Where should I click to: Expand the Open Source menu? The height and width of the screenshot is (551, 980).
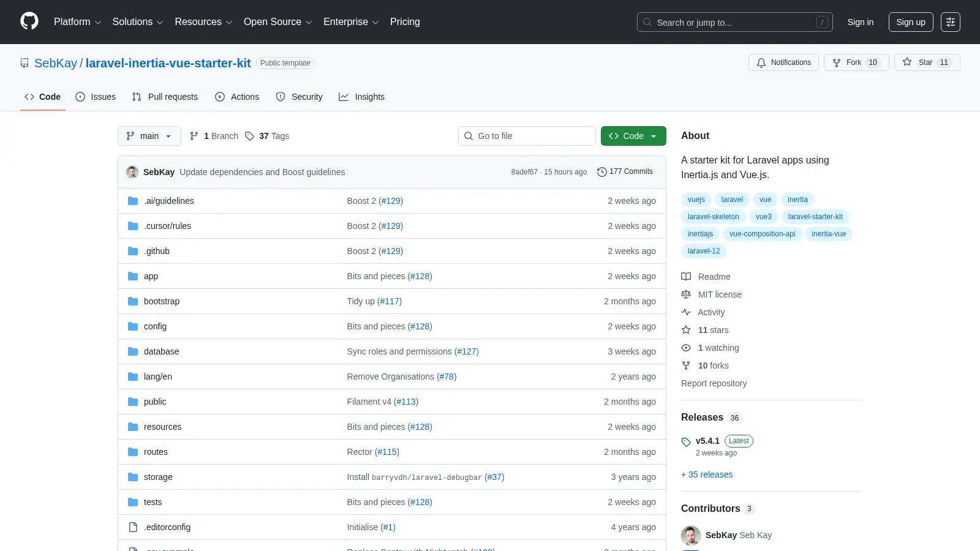point(278,22)
